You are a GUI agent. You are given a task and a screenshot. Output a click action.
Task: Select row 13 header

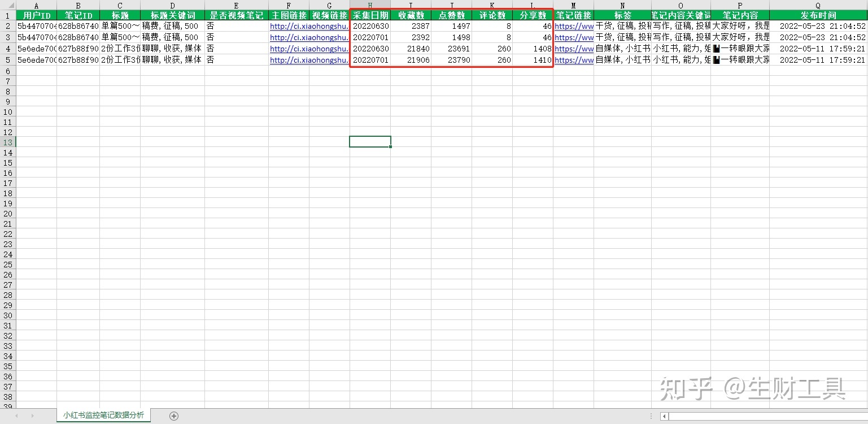[x=7, y=142]
